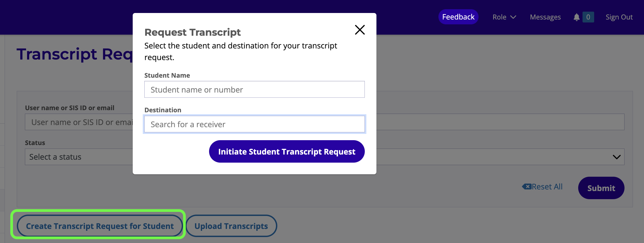Click the User name or SIS ID field
The image size is (644, 243).
(79, 122)
